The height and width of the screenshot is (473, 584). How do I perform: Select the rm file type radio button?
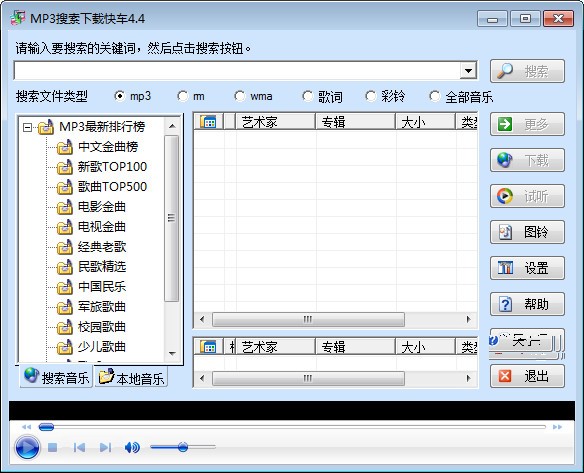(182, 96)
